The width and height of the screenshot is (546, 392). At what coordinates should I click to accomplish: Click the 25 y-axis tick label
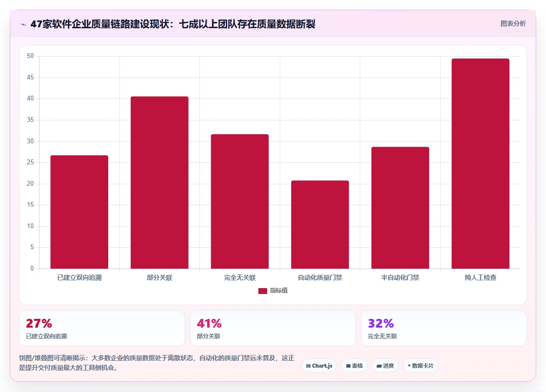[30, 162]
